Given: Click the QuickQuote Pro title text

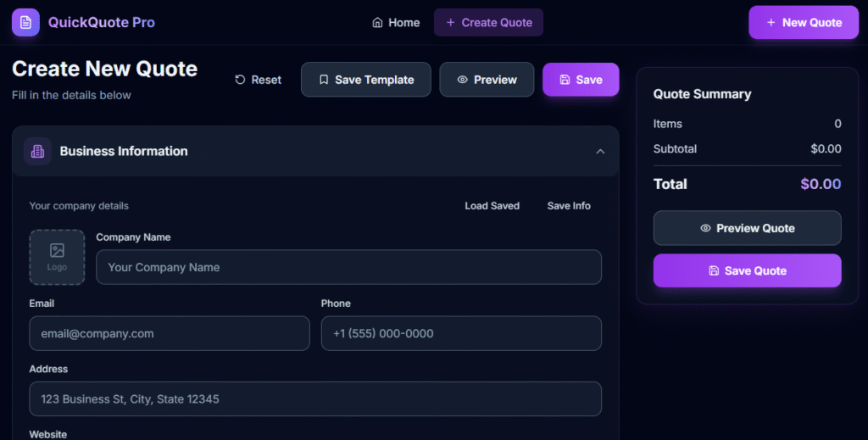Looking at the screenshot, I should point(102,23).
